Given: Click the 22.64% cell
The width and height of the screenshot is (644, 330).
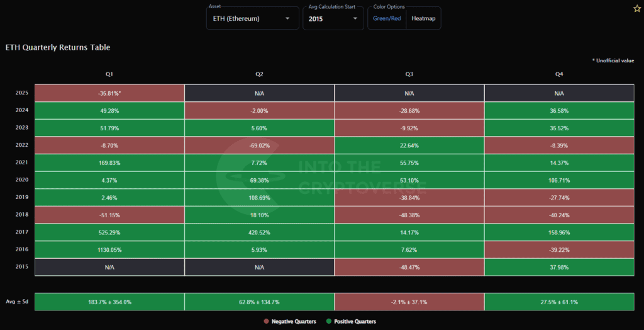Looking at the screenshot, I should pos(409,145).
